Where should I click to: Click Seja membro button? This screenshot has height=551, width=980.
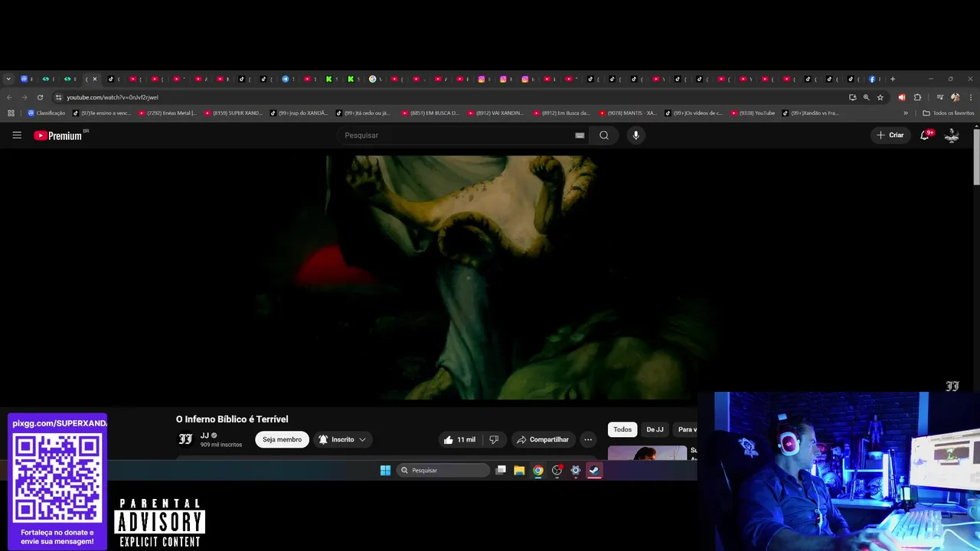[x=283, y=440]
